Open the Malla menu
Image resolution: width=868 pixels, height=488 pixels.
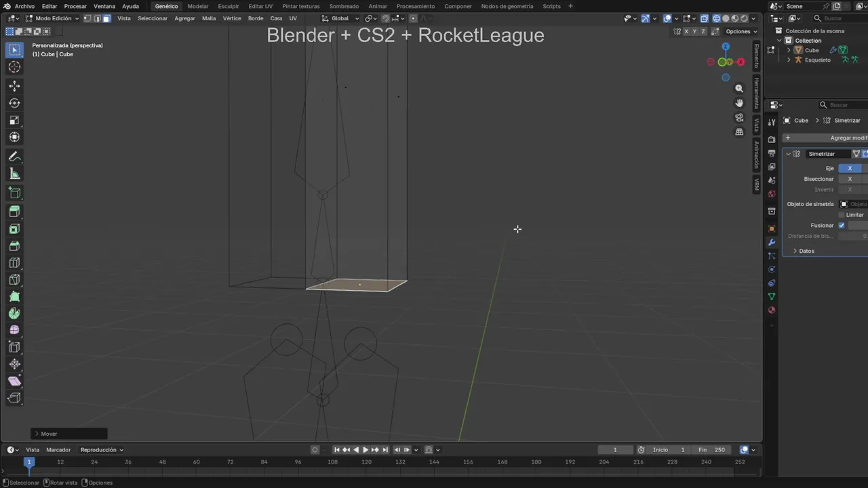click(209, 18)
